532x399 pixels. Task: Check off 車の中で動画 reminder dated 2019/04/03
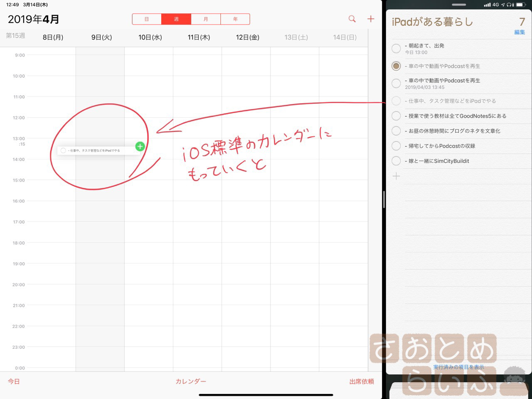pyautogui.click(x=397, y=84)
